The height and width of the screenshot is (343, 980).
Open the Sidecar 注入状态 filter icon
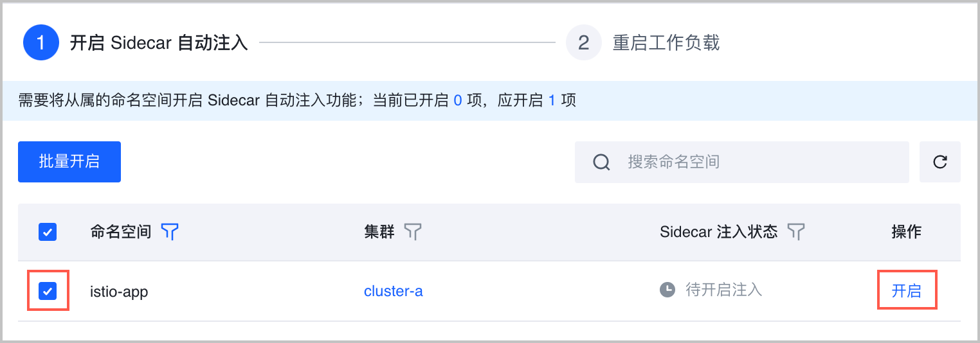tap(796, 232)
